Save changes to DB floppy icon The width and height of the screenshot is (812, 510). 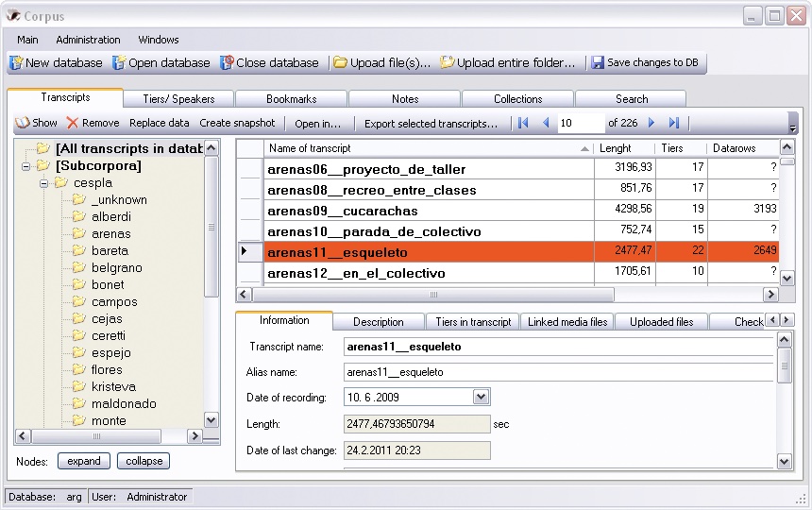(x=597, y=63)
